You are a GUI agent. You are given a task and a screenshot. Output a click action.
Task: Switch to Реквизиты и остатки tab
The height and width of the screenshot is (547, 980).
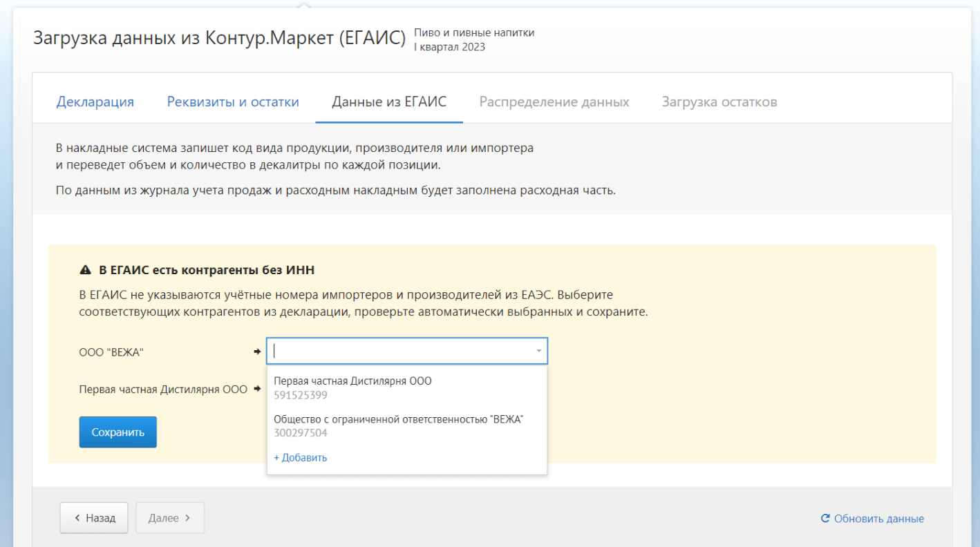pos(233,102)
